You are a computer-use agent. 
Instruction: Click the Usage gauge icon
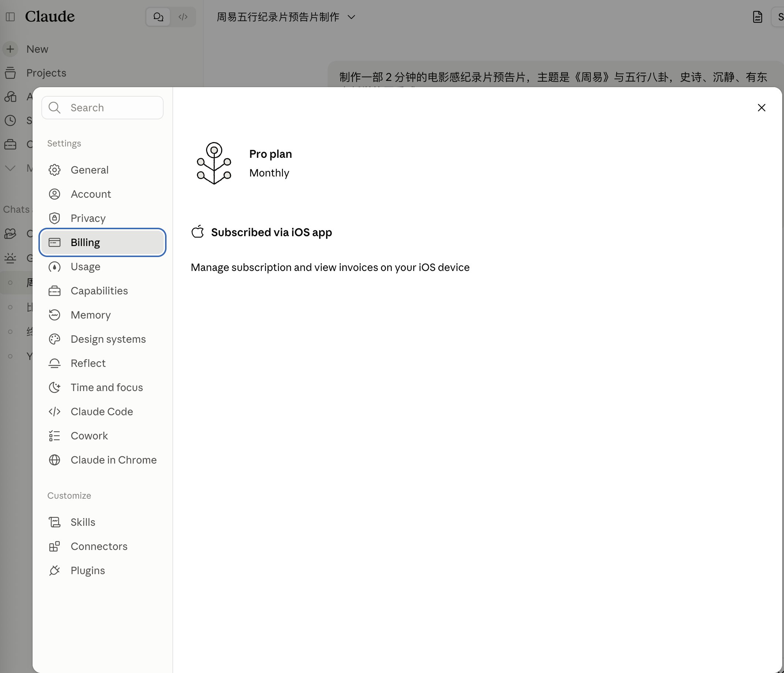tap(55, 267)
